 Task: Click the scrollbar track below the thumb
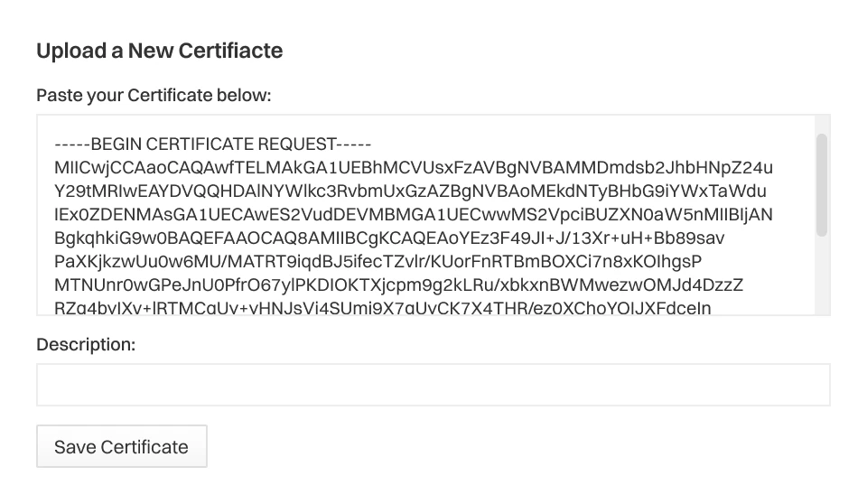(x=821, y=275)
